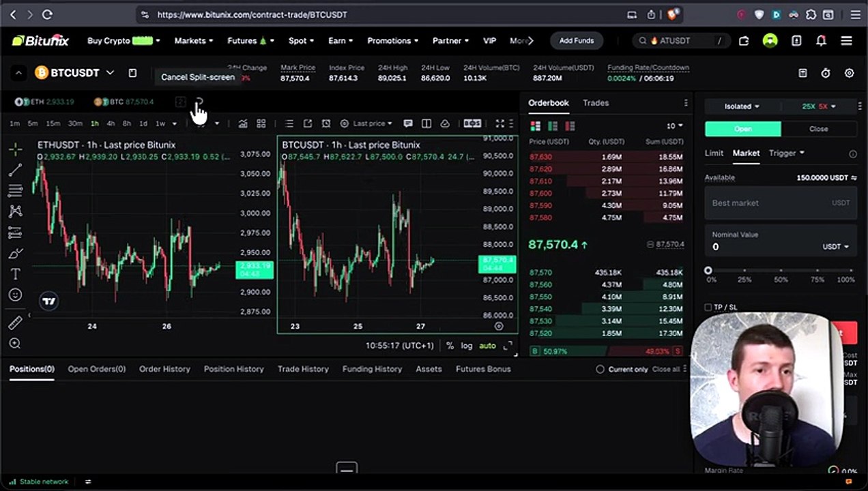Select the 15m timeframe
Viewport: 868px width, 491px height.
click(53, 123)
